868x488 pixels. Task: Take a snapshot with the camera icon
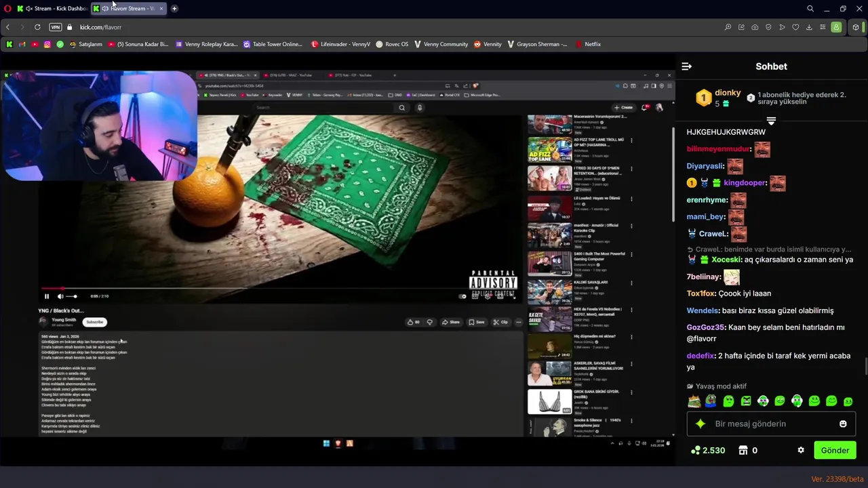(x=755, y=27)
